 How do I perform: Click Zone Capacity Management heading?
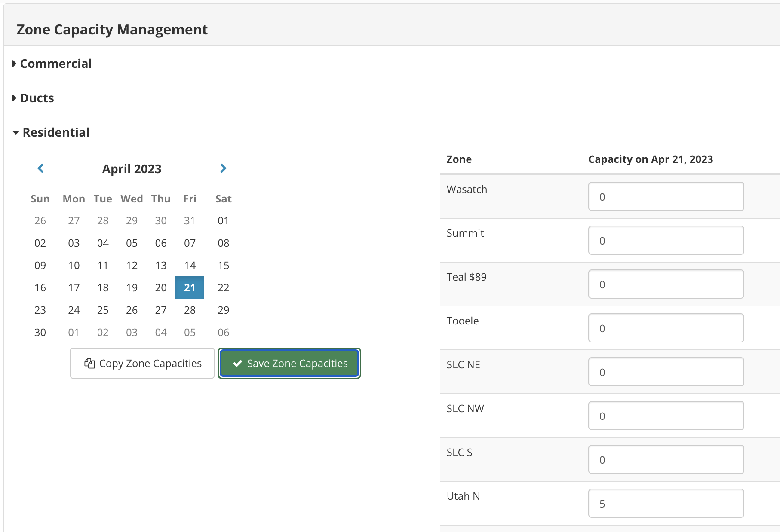pos(112,29)
